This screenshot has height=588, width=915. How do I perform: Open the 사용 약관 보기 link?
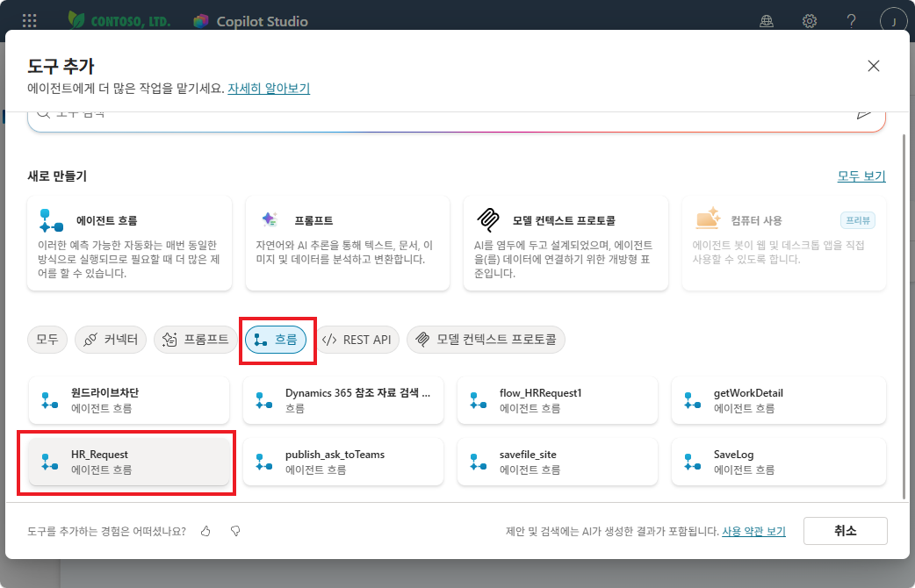[754, 532]
